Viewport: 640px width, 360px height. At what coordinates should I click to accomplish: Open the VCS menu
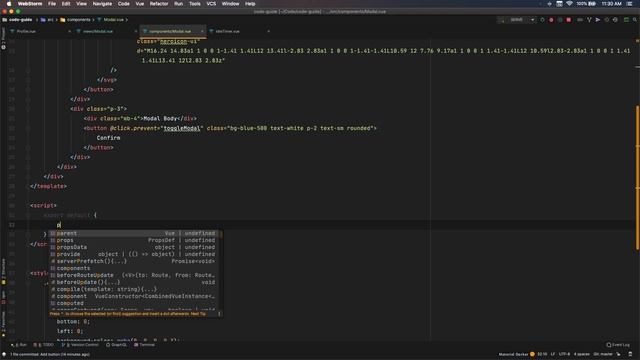[x=211, y=4]
